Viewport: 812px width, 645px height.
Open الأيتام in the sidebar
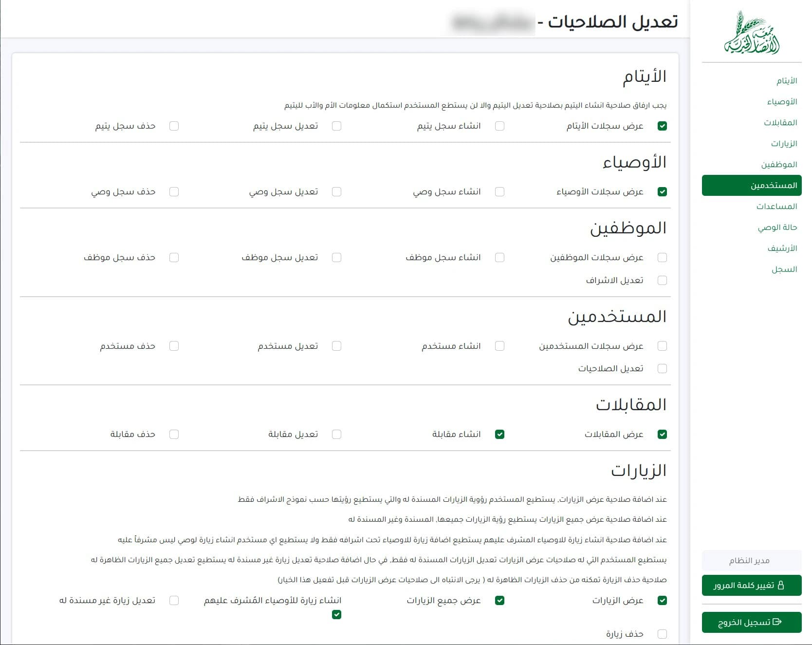(787, 81)
